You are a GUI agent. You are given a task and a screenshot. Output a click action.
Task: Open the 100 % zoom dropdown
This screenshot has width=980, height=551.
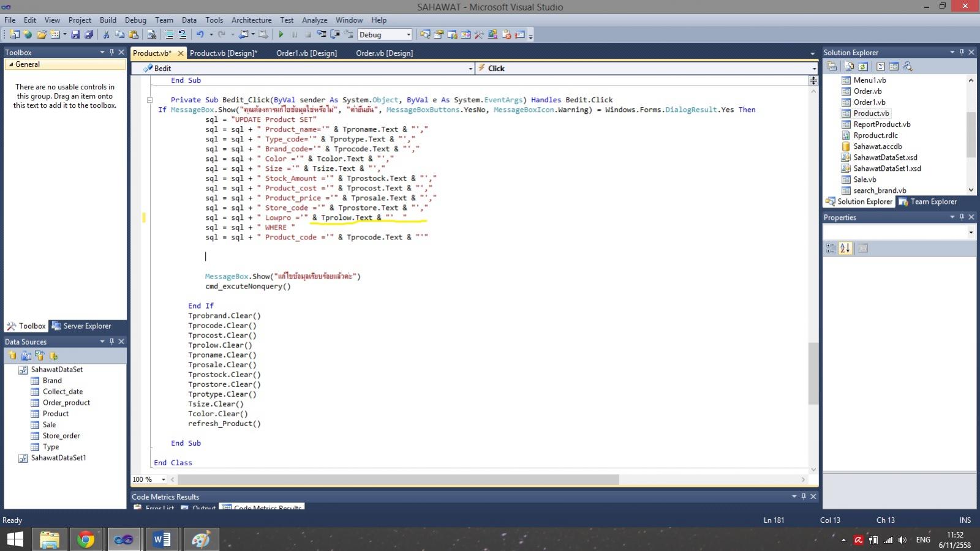(x=164, y=479)
